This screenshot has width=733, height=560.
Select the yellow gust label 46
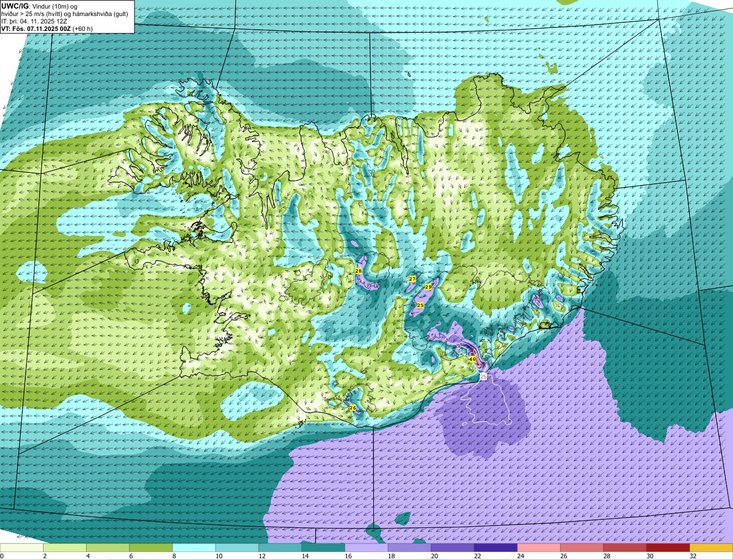pyautogui.click(x=472, y=359)
